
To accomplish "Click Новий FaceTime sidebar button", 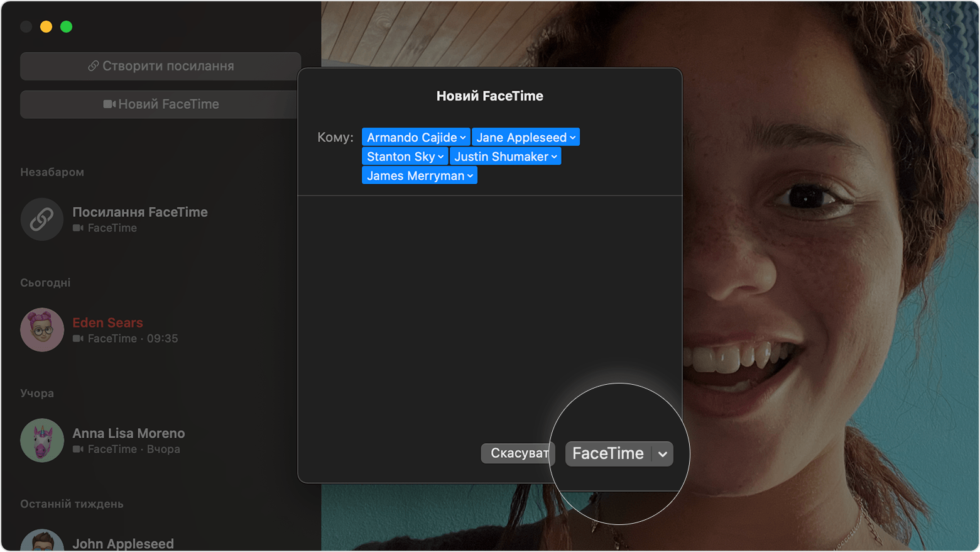I will click(x=161, y=104).
